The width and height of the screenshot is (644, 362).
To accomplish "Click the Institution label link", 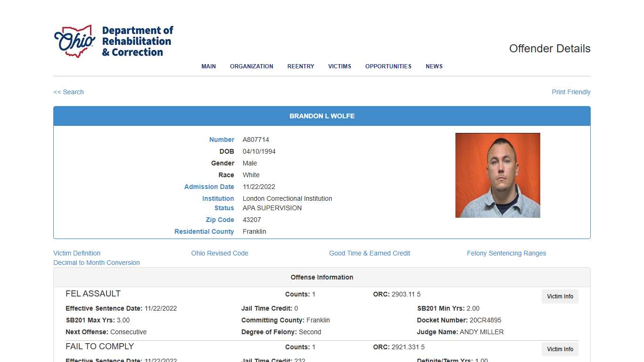I will tap(218, 198).
